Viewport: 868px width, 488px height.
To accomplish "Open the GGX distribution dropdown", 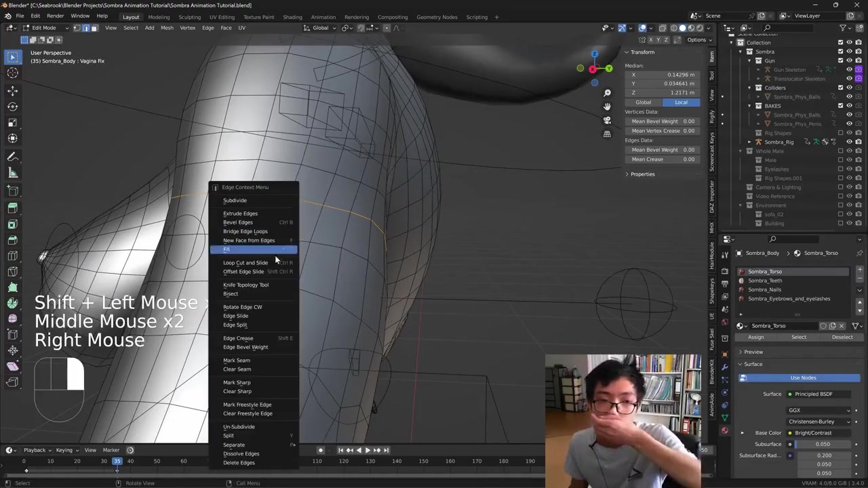I will 818,410.
